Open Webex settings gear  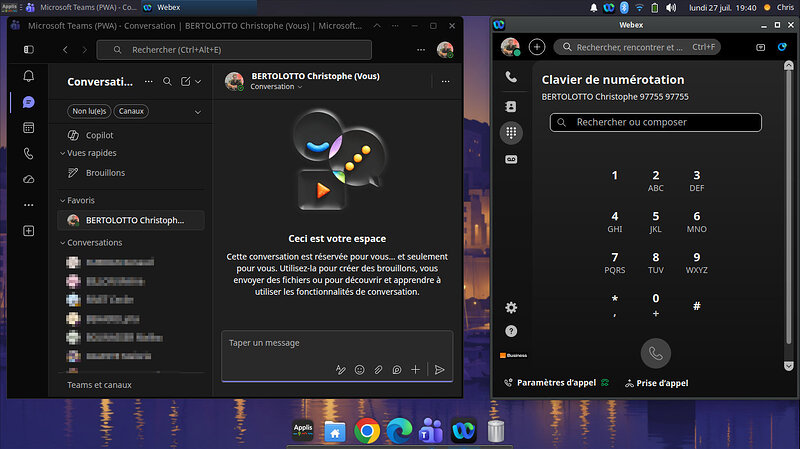coord(511,307)
